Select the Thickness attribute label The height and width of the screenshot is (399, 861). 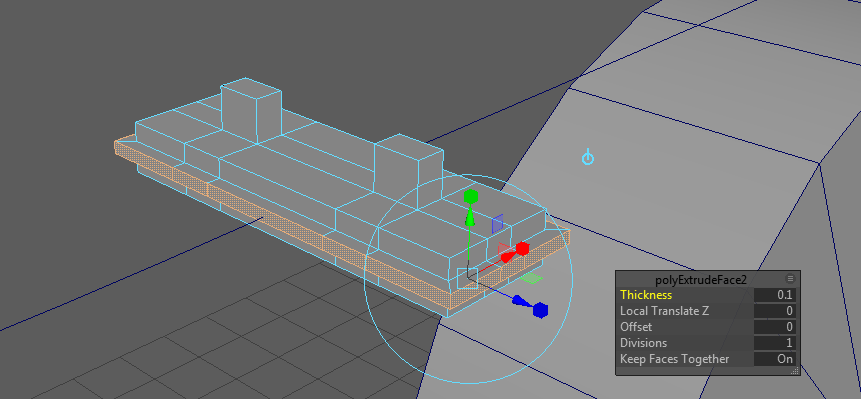click(x=646, y=295)
